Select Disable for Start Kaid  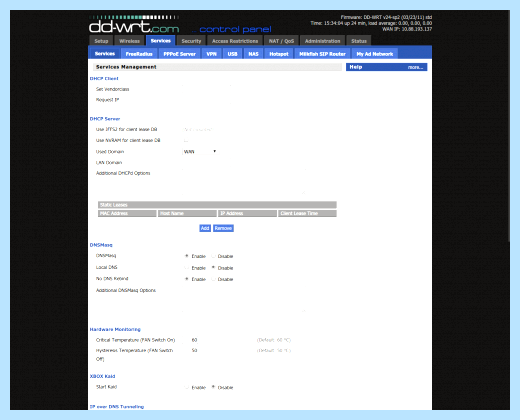[213, 387]
